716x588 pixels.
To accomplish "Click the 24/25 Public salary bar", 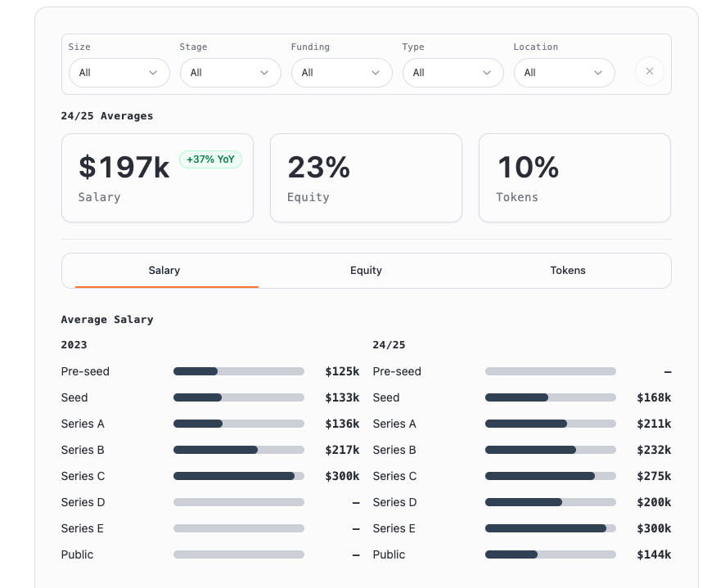I will (x=550, y=554).
